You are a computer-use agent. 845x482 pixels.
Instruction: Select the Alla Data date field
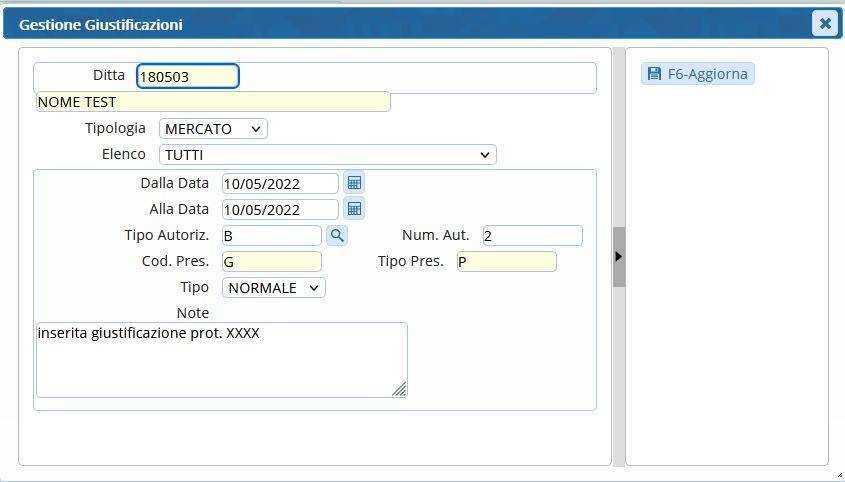click(x=280, y=210)
